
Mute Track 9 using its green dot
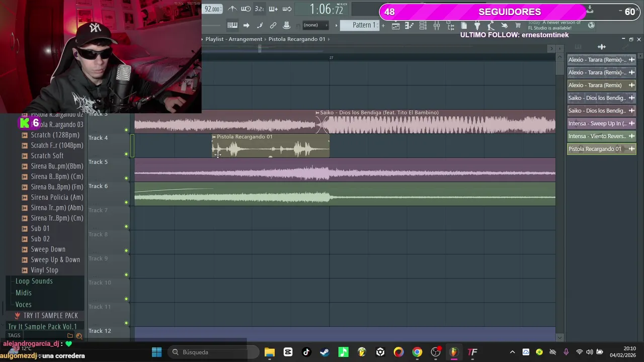(126, 275)
